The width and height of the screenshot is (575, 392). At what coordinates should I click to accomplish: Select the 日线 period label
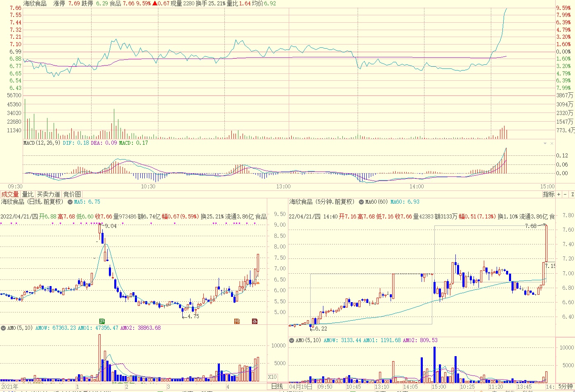coord(277,387)
